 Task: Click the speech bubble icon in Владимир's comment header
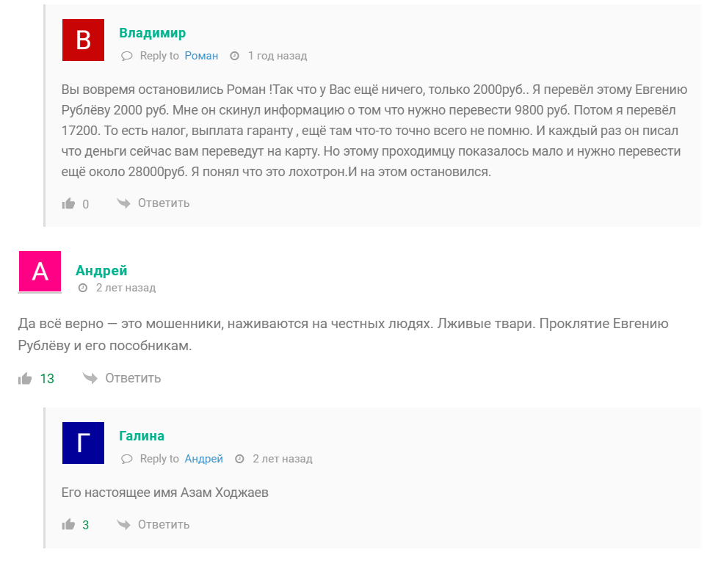[x=127, y=56]
